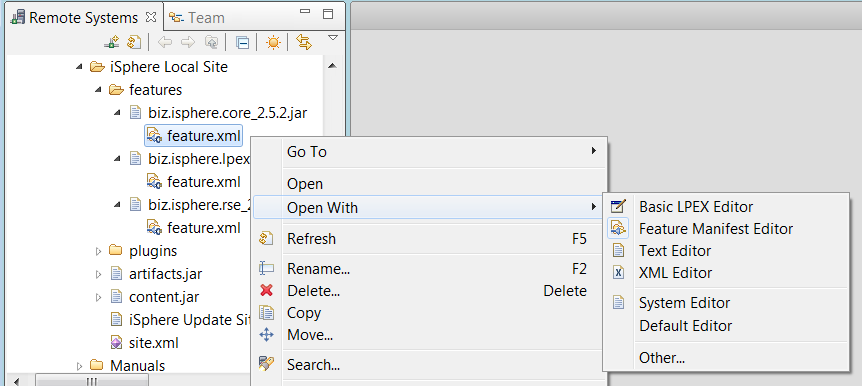Screen dimensions: 862x386
Task: Choose Copy in the context menu
Action: pos(429,313)
